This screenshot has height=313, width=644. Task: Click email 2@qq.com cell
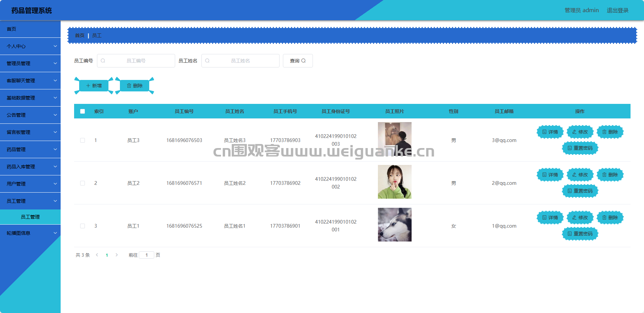[504, 183]
